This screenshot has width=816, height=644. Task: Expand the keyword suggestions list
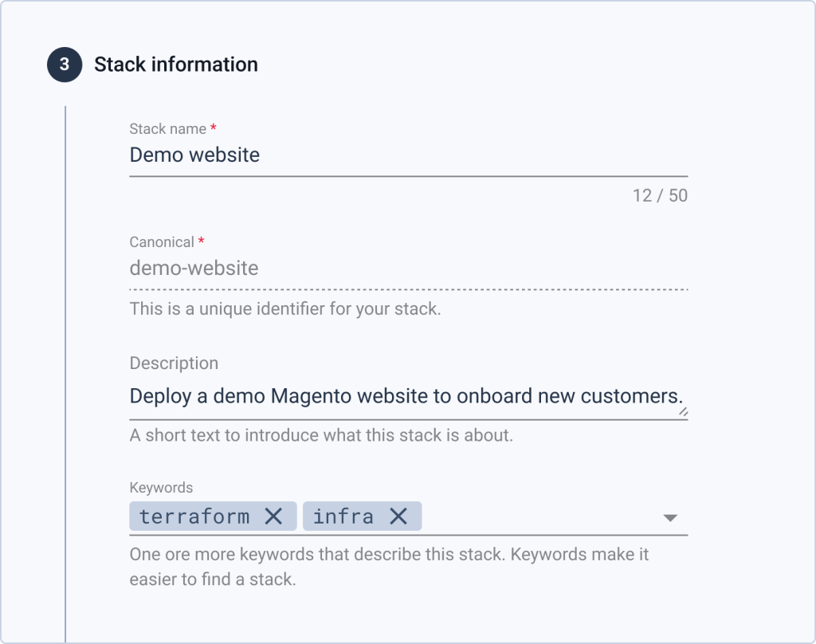pos(670,516)
